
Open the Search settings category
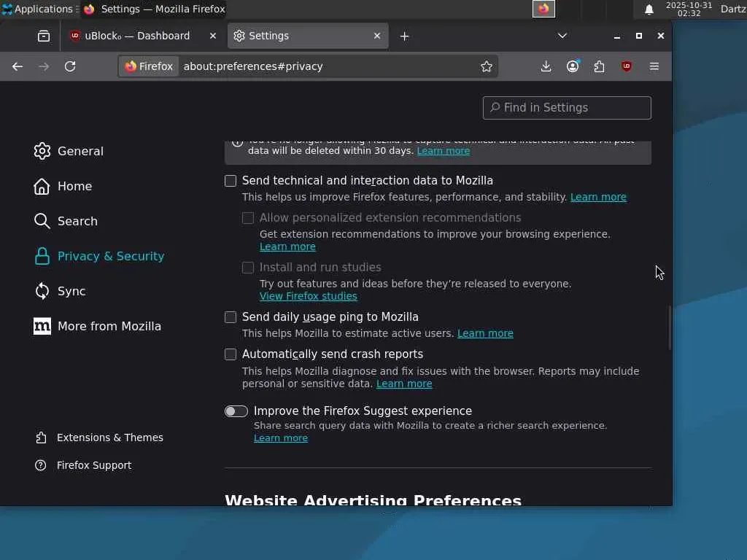tap(77, 221)
